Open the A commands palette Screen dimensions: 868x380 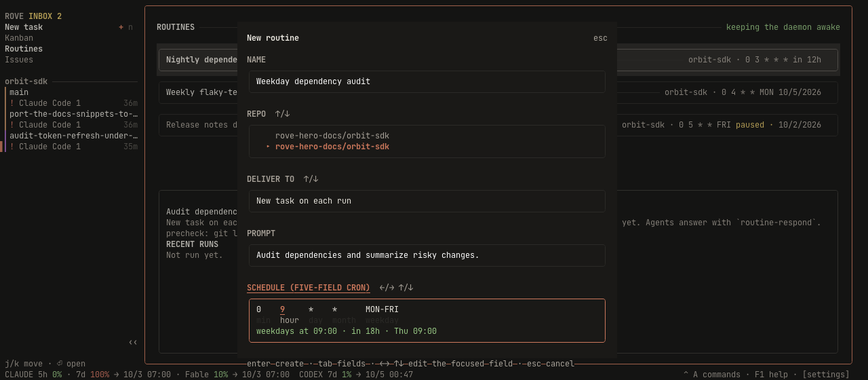(711, 375)
